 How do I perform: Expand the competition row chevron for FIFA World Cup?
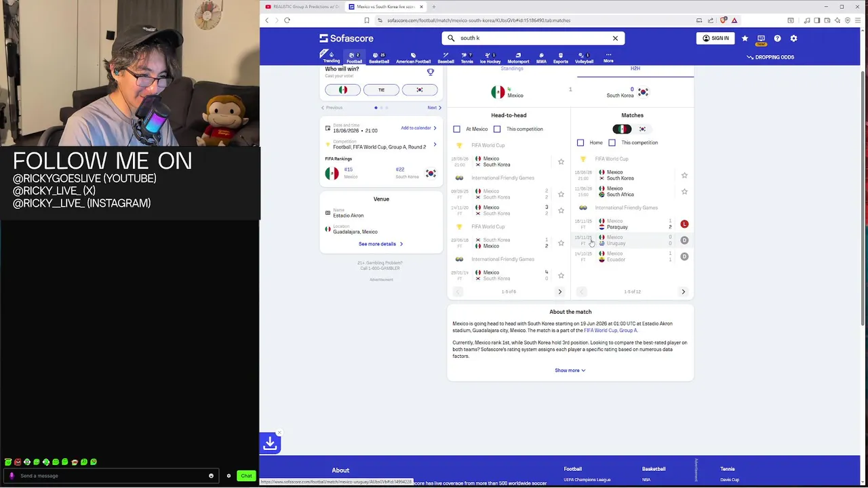point(435,144)
